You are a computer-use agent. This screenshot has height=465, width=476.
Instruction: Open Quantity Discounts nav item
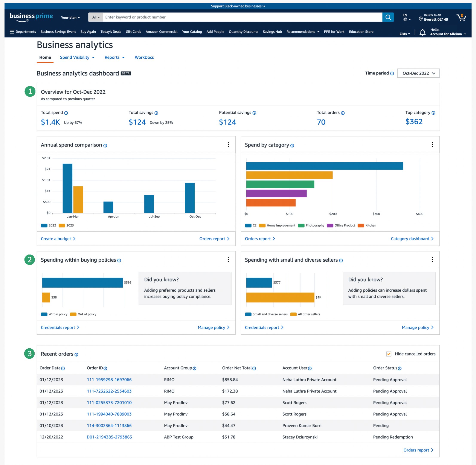tap(243, 32)
